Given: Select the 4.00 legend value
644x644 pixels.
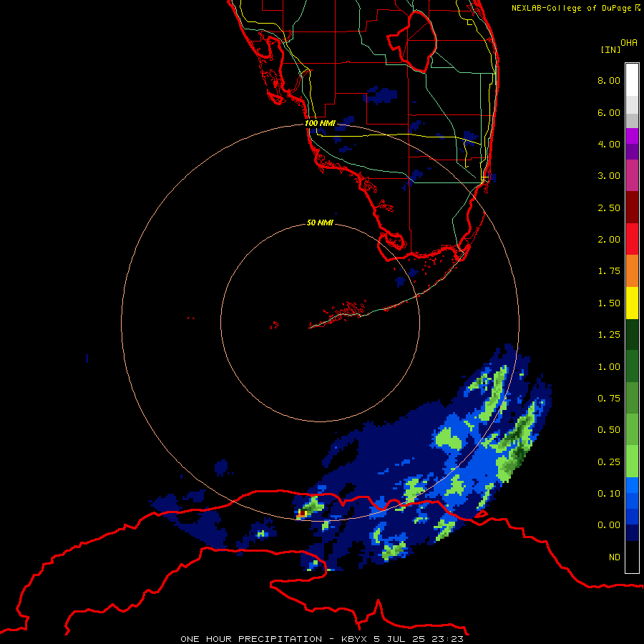Looking at the screenshot, I should tap(609, 144).
